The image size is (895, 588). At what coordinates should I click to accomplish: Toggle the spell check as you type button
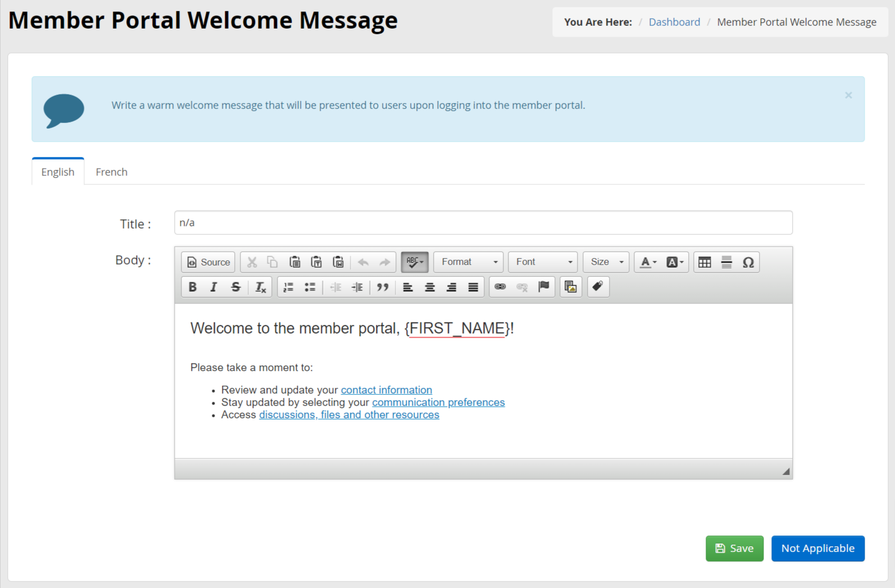pyautogui.click(x=415, y=262)
